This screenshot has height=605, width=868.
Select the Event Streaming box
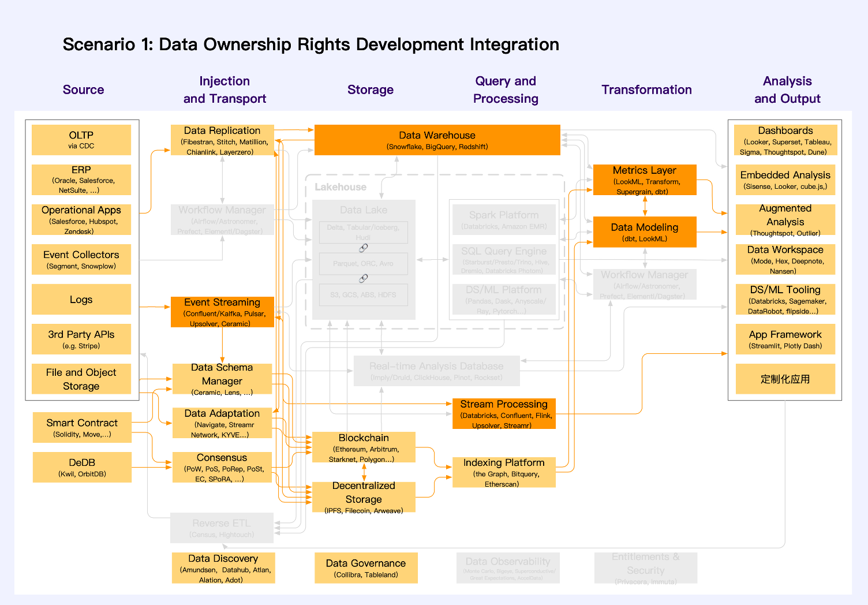[222, 312]
